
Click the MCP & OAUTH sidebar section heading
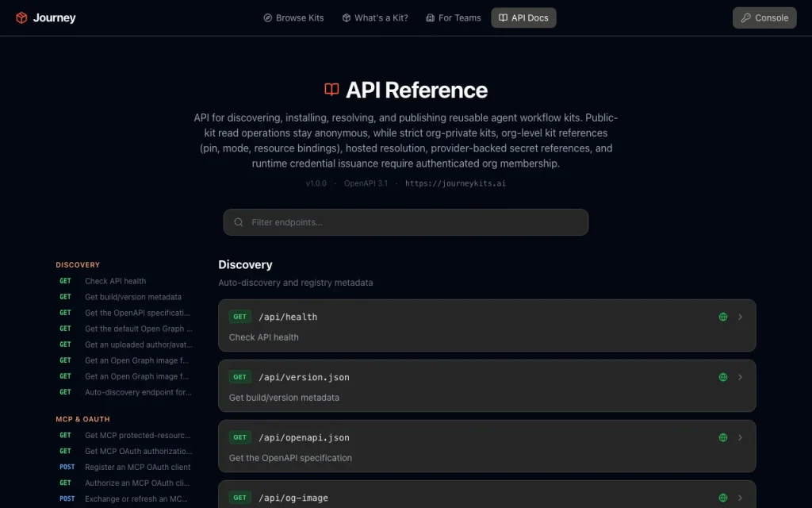[82, 419]
